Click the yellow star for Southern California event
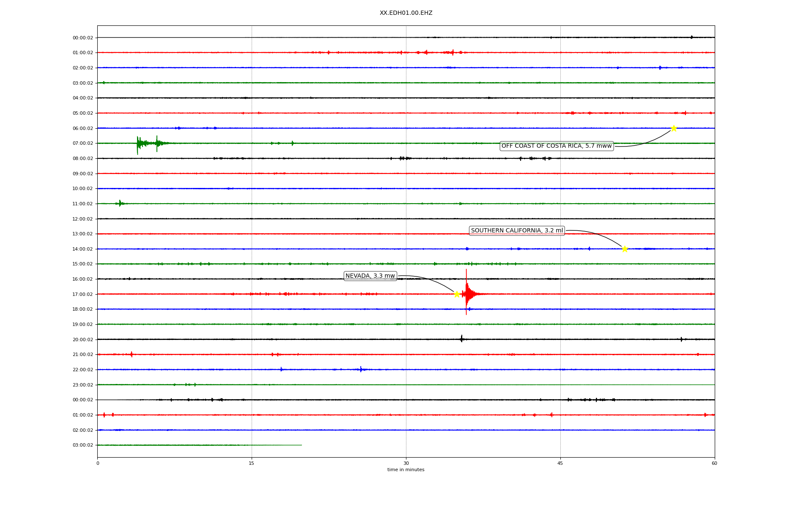The width and height of the screenshot is (812, 508). [x=625, y=249]
